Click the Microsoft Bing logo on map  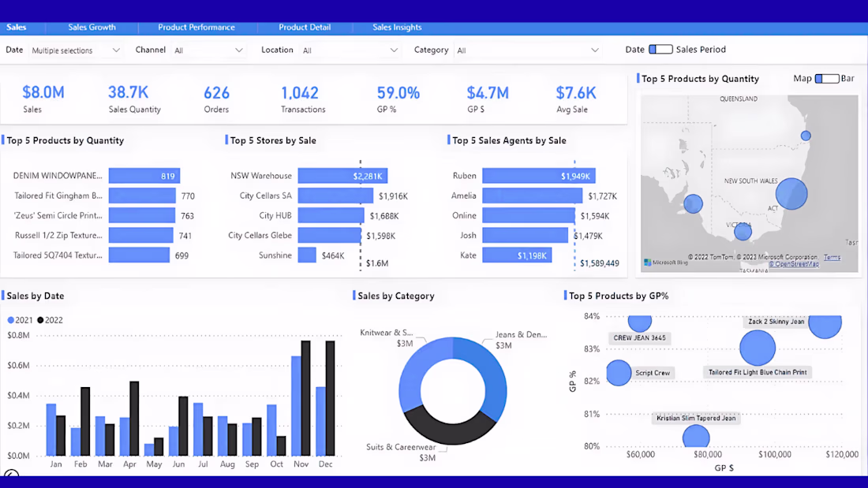666,263
